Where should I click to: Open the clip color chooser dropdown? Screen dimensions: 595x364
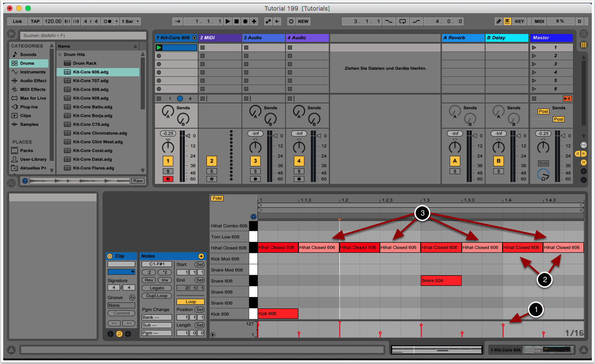(121, 272)
